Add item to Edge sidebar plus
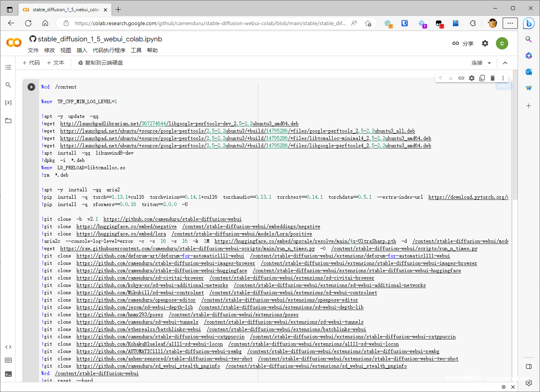 [528, 106]
